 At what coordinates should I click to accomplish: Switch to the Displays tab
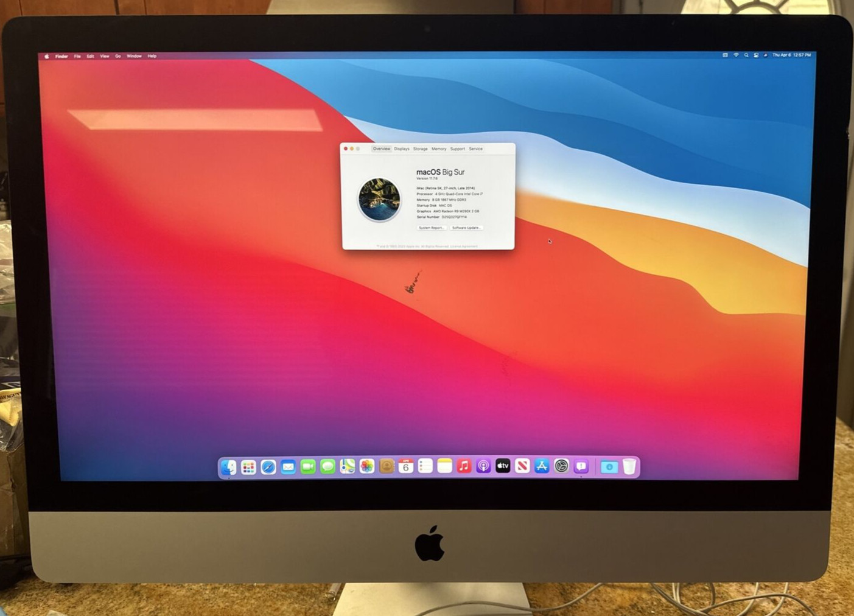[402, 149]
